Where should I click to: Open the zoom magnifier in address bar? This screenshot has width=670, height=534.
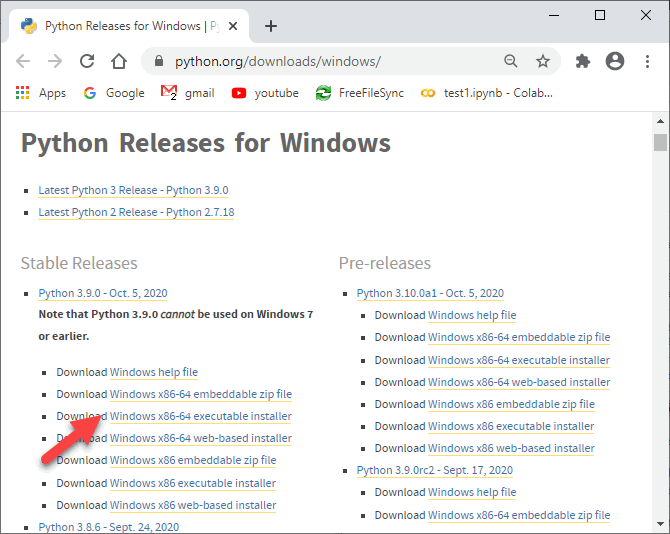pos(511,61)
